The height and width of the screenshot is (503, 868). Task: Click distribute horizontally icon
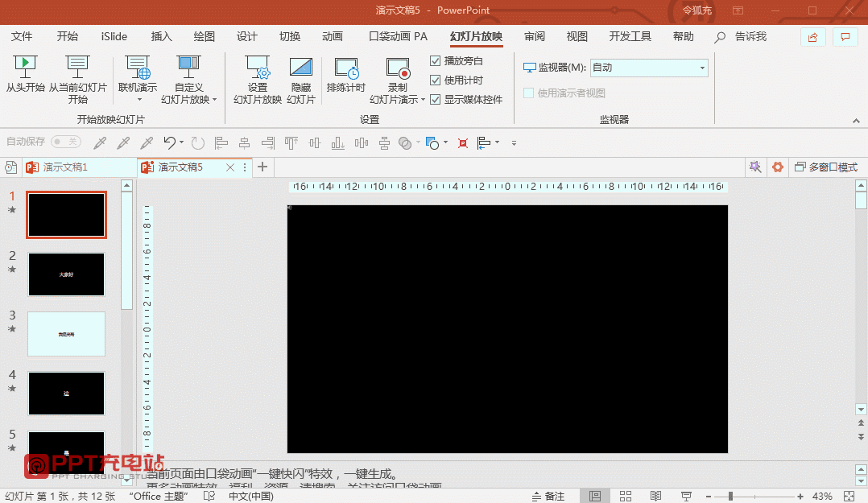361,142
